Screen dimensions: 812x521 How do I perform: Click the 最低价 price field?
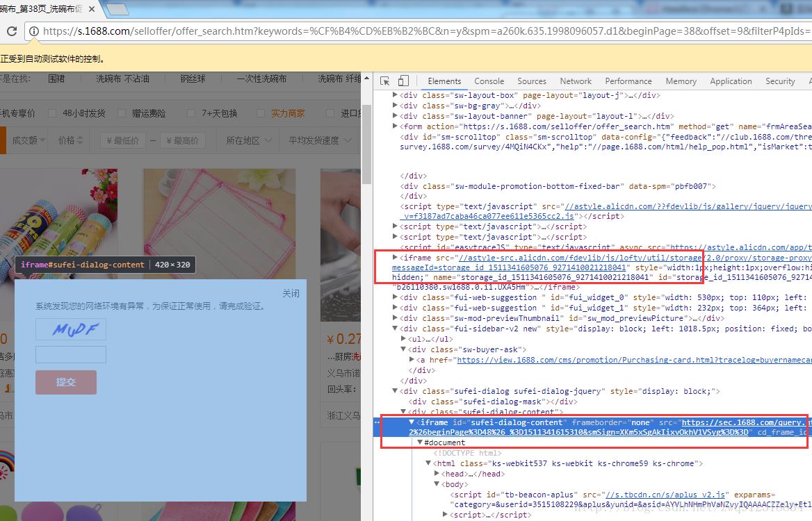122,140
